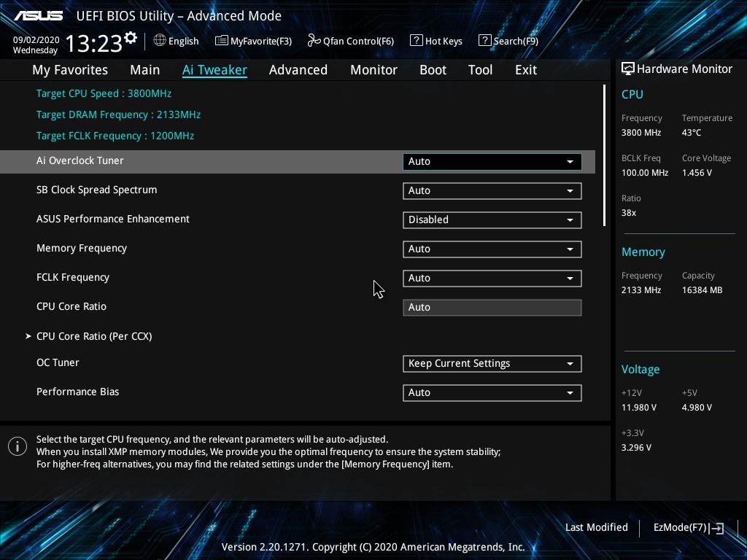This screenshot has height=560, width=747.
Task: Select the SB Clock Spread Spectrum label
Action: [x=97, y=190]
